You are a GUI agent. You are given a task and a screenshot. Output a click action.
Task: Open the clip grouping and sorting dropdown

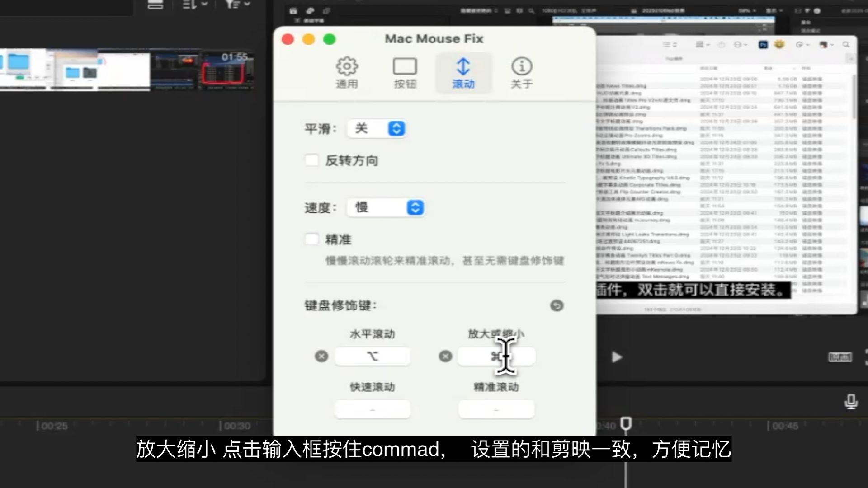point(195,5)
